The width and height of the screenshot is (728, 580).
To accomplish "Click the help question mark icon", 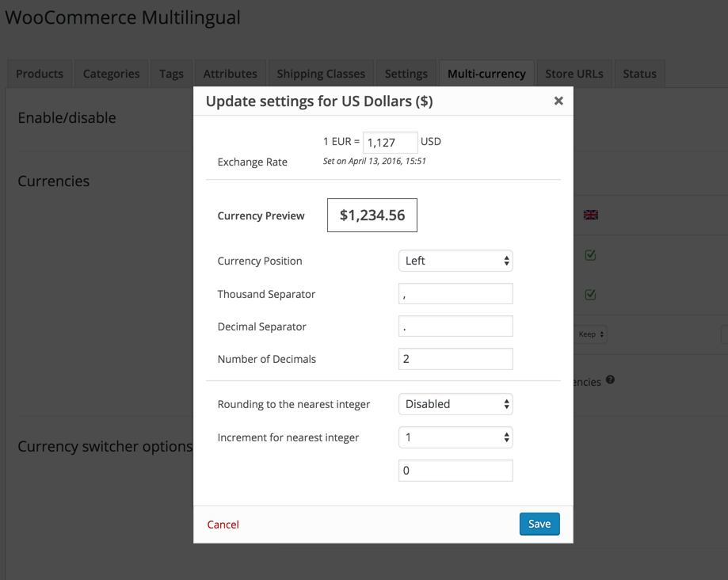I will pyautogui.click(x=610, y=380).
